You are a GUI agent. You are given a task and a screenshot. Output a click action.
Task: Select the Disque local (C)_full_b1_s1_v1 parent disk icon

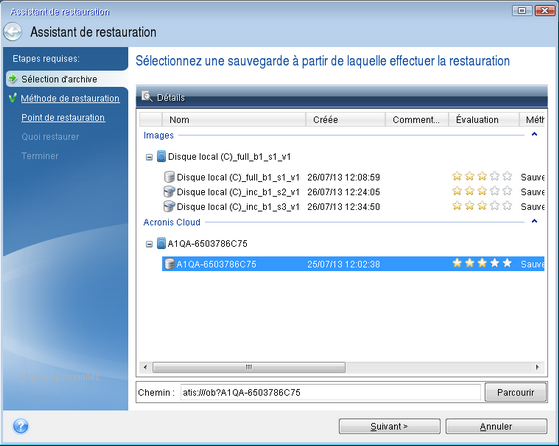coord(161,156)
